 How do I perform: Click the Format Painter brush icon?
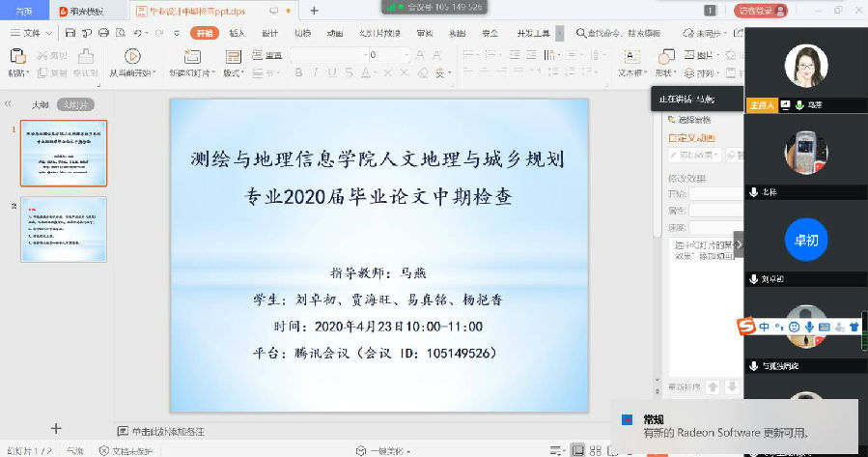click(85, 56)
